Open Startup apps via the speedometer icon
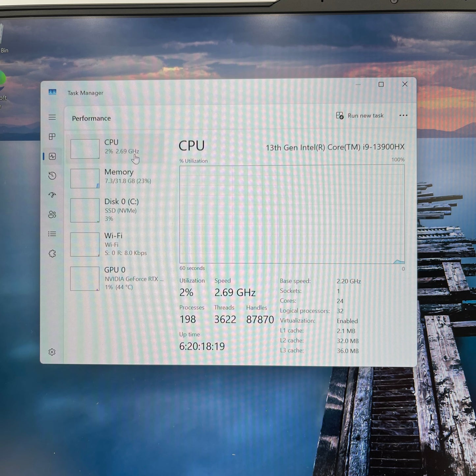This screenshot has height=476, width=476. tap(52, 195)
